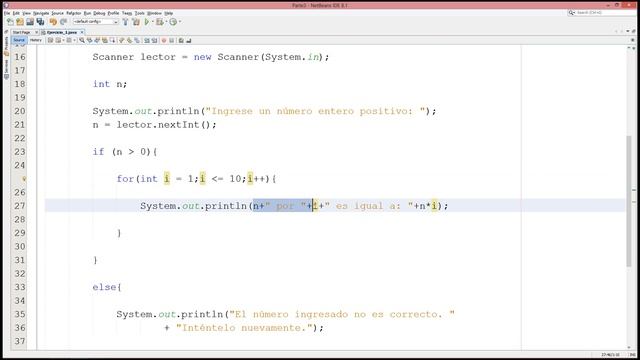The height and width of the screenshot is (360, 640).
Task: Click the lightbulb hint icon on line 25
Action: point(24,179)
